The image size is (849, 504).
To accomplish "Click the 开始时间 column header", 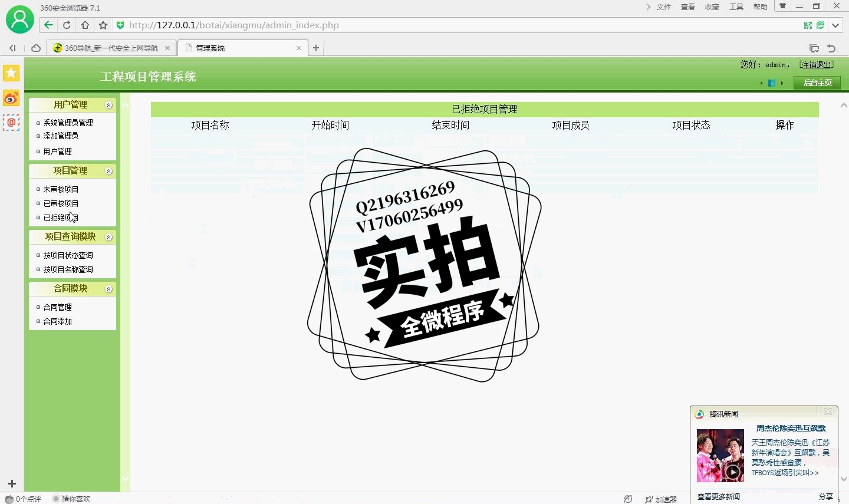I will pos(330,125).
